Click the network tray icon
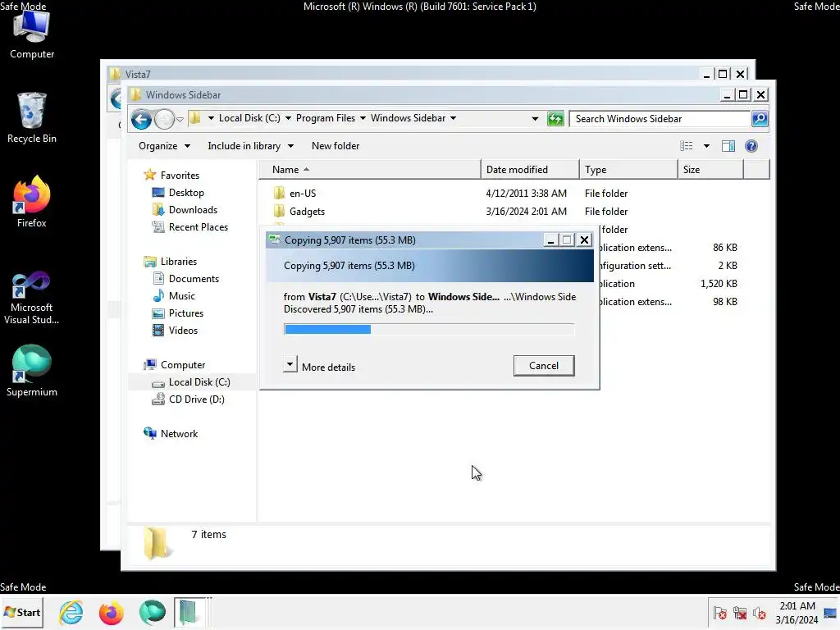Screen dimensions: 840x630 (x=740, y=612)
